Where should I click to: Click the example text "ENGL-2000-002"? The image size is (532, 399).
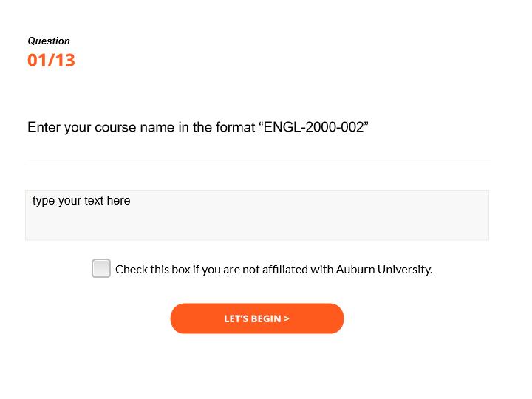click(x=313, y=127)
